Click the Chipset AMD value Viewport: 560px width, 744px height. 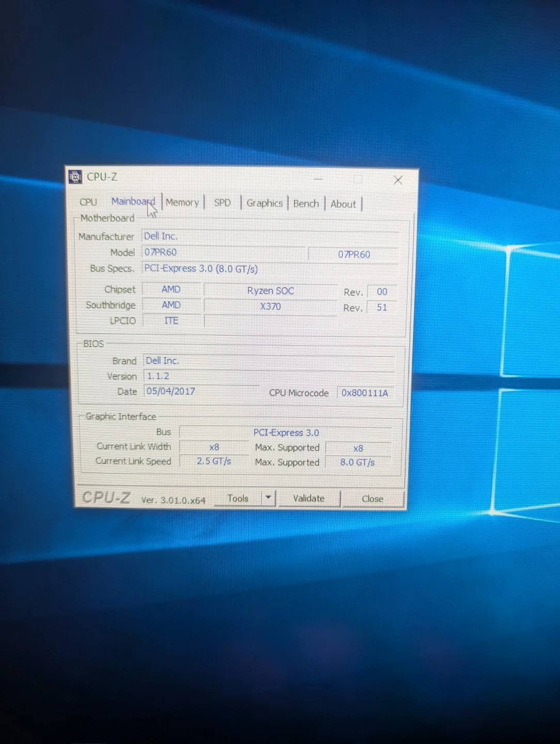tap(171, 289)
